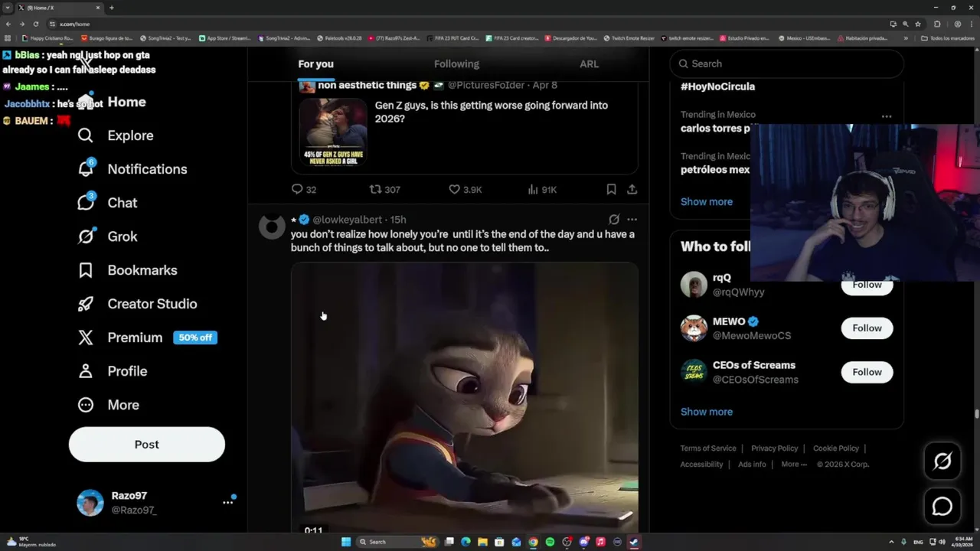Screen dimensions: 980x551
Task: Expand the system tray hidden icons
Action: click(x=891, y=542)
